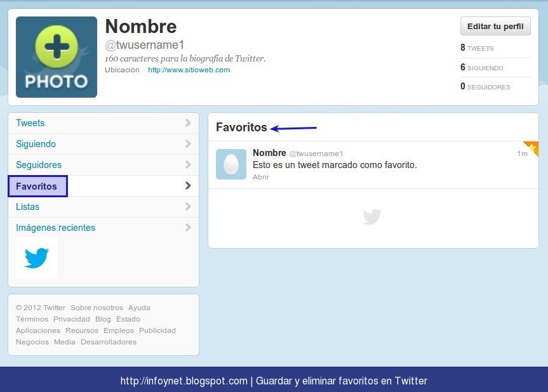Click the © 2012 Twitter footer text

pos(41,308)
